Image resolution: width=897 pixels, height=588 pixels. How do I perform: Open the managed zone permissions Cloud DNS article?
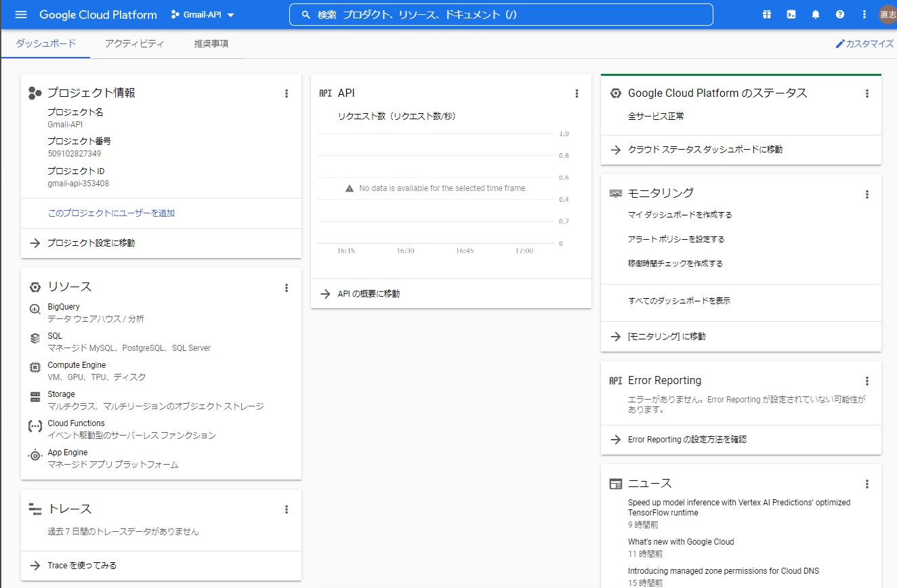coord(724,571)
